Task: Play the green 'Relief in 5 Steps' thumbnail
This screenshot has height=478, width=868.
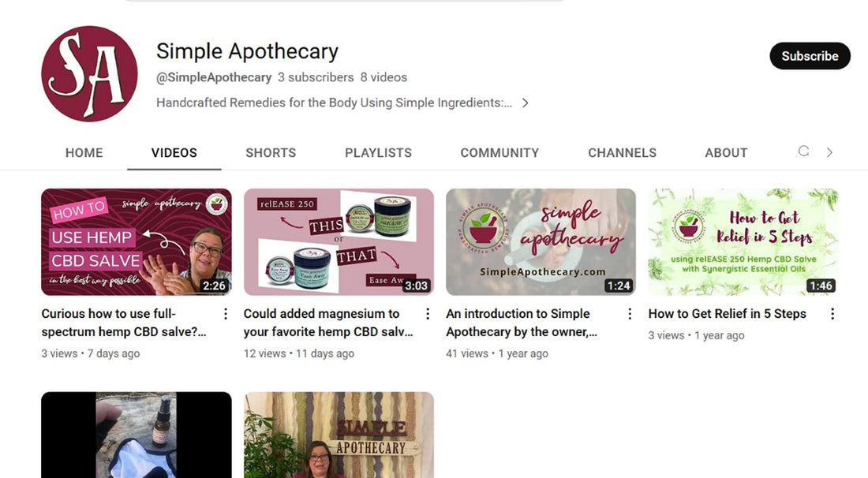Action: click(x=743, y=242)
